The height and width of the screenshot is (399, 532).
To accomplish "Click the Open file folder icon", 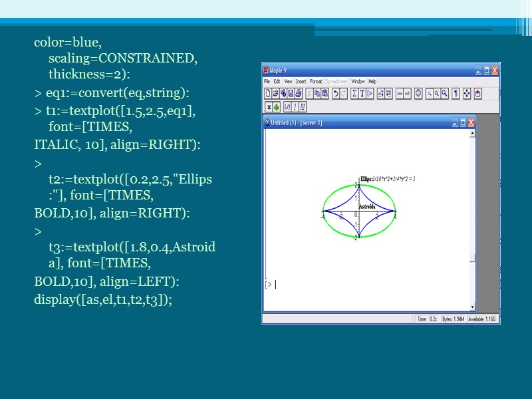I will [x=275, y=93].
